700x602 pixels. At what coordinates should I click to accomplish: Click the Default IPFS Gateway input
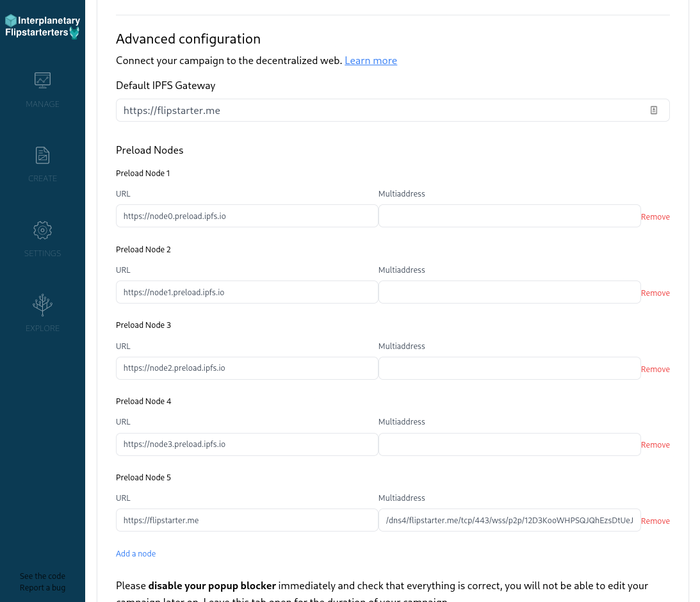[393, 110]
